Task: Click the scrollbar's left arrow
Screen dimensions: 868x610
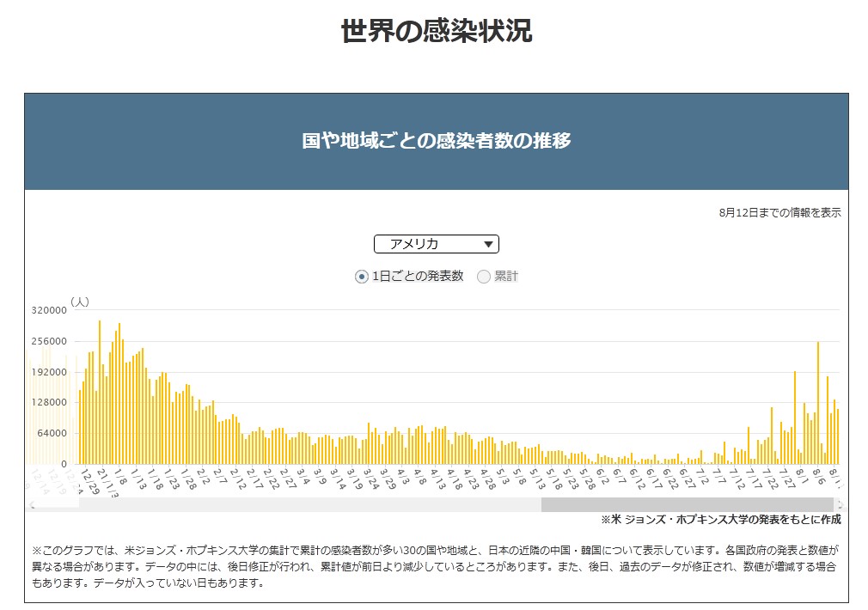Action: click(x=30, y=505)
